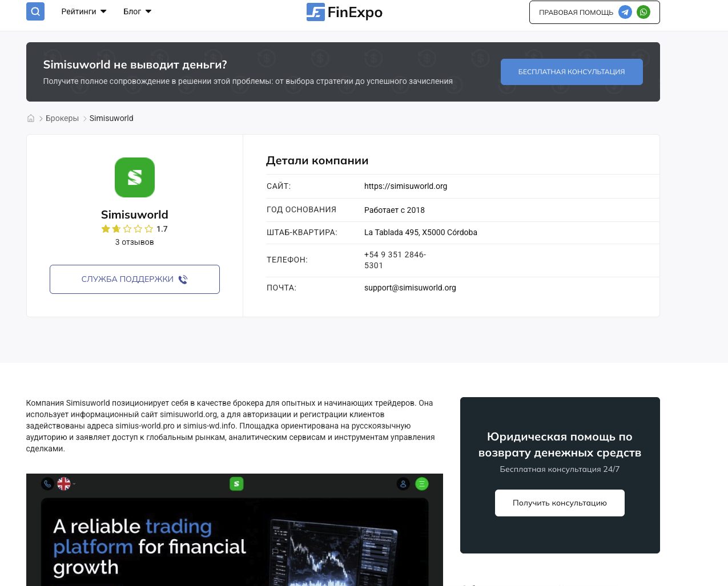Click Simisuworld не выводит деньги? banner heading

click(135, 64)
